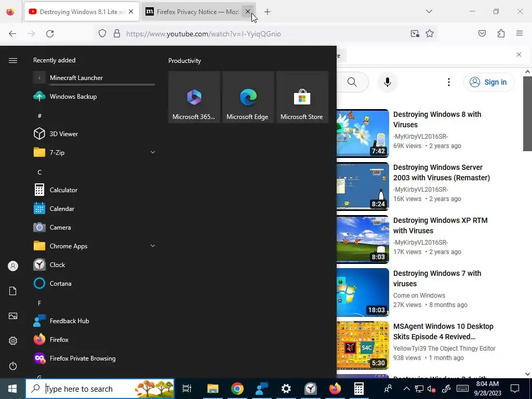Launch Firefox from Start app list
Screen dimensions: 532x399
click(94, 339)
